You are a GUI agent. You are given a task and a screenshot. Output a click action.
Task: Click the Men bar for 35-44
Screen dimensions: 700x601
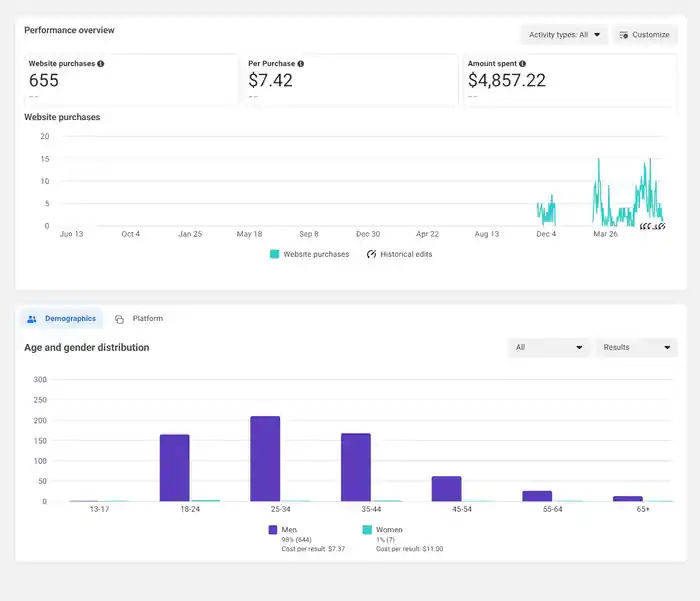(356, 467)
